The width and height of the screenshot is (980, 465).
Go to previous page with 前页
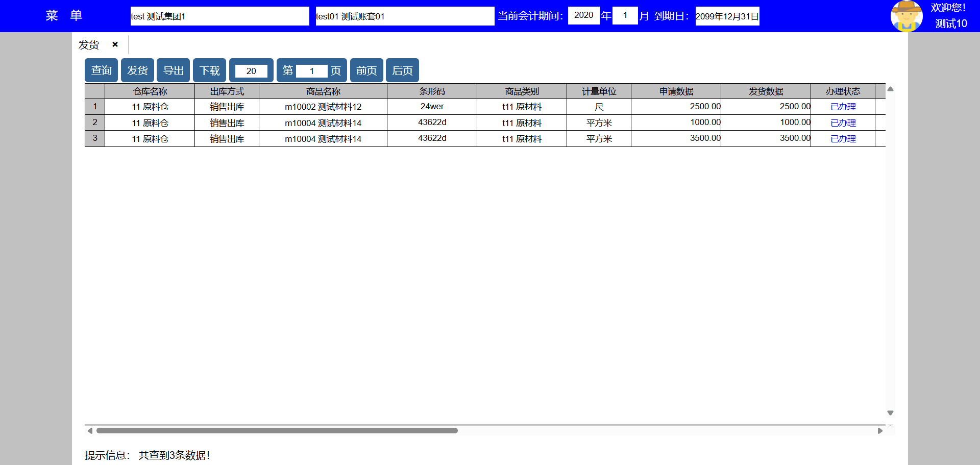(366, 70)
